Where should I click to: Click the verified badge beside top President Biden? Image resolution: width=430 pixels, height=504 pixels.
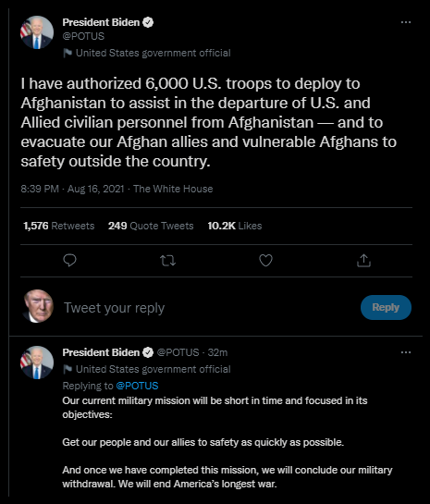148,22
